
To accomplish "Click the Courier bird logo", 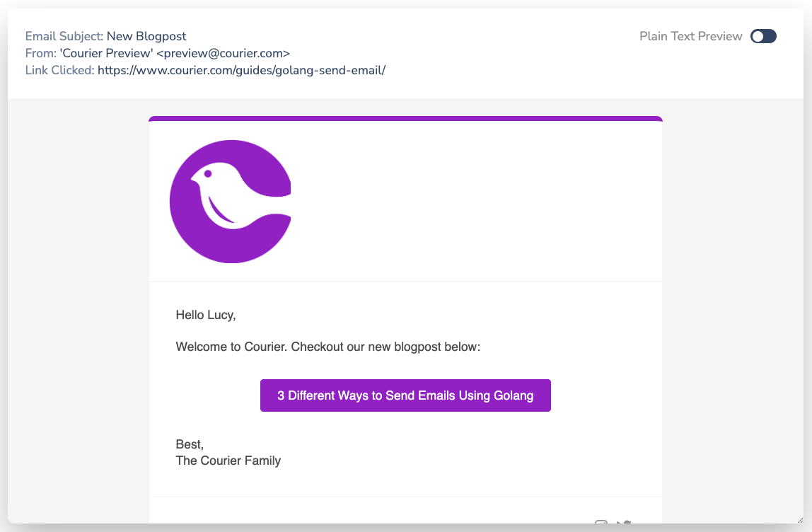I will click(231, 202).
